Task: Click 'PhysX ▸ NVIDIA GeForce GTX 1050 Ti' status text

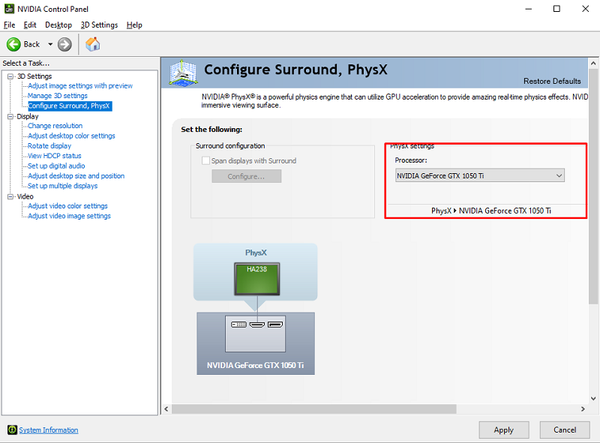Action: [491, 211]
